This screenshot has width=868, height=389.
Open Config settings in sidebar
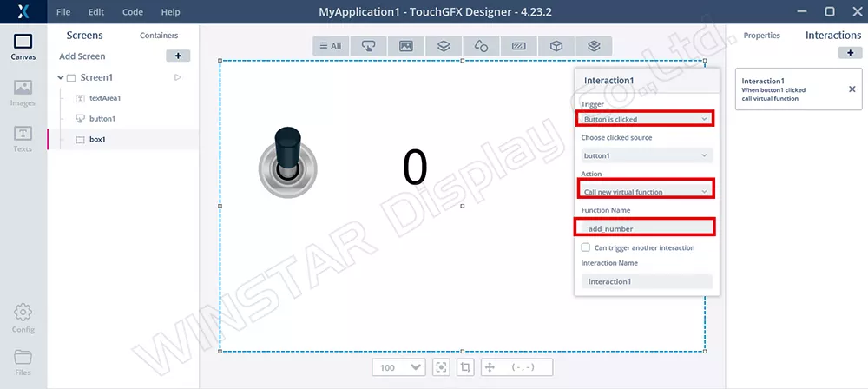23,318
